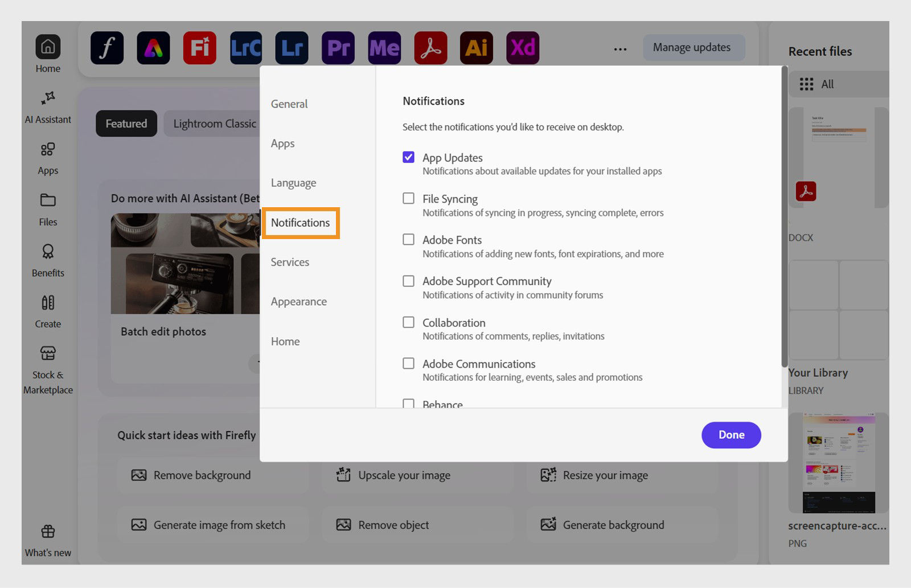Open the Lightroom (Lr) app icon
The width and height of the screenshot is (911, 588).
pos(292,48)
